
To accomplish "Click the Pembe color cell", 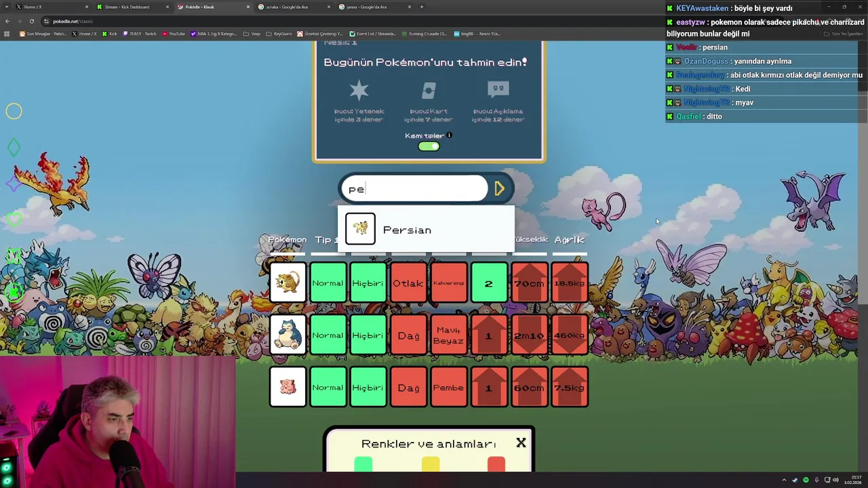I will tap(448, 387).
